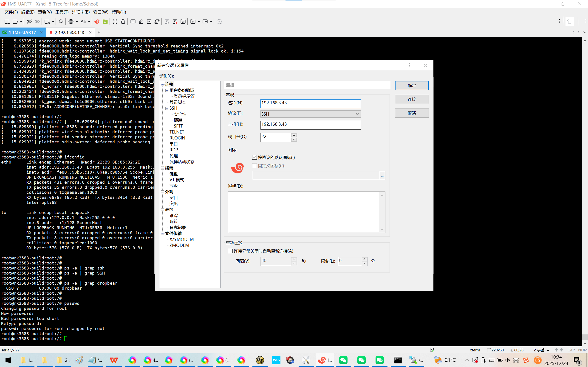Open the protocol SSH dropdown
The width and height of the screenshot is (588, 367).
click(310, 114)
